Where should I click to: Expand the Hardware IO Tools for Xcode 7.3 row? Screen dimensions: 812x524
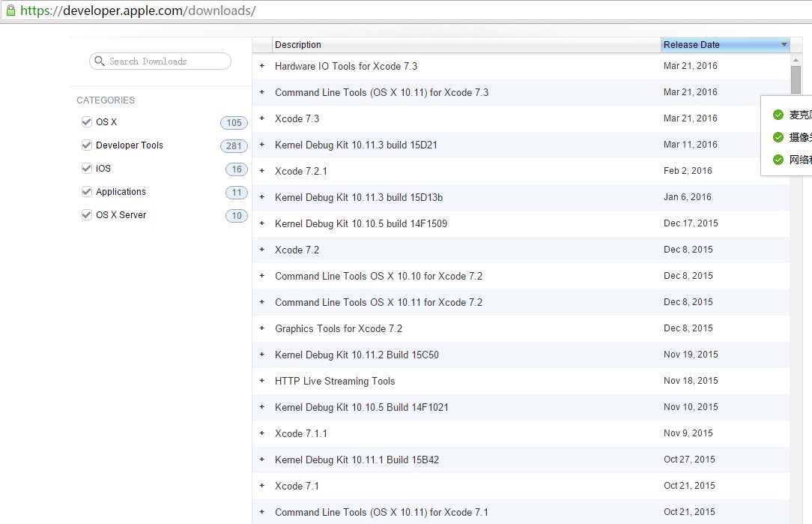click(x=262, y=66)
